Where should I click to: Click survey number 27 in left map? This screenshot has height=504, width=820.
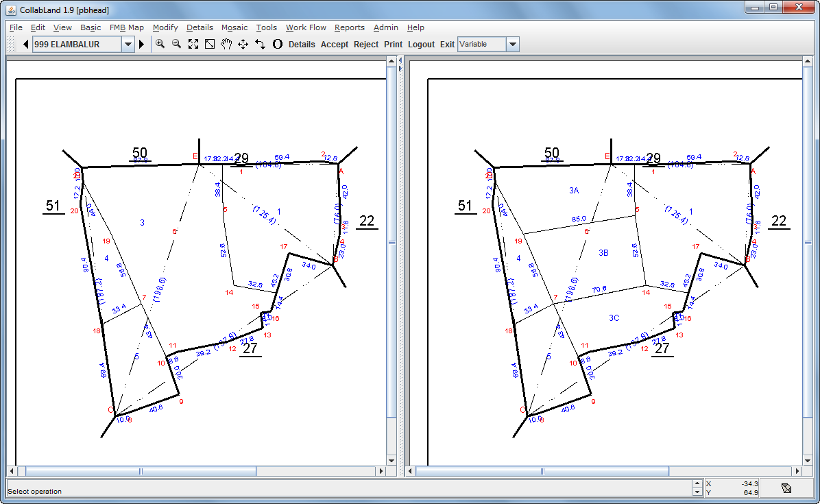click(x=250, y=348)
